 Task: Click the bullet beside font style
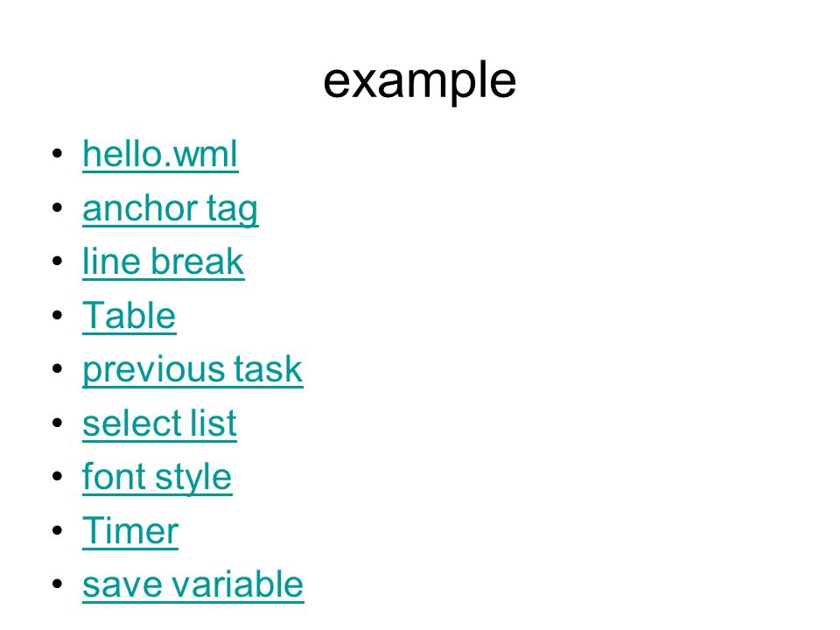(x=58, y=476)
